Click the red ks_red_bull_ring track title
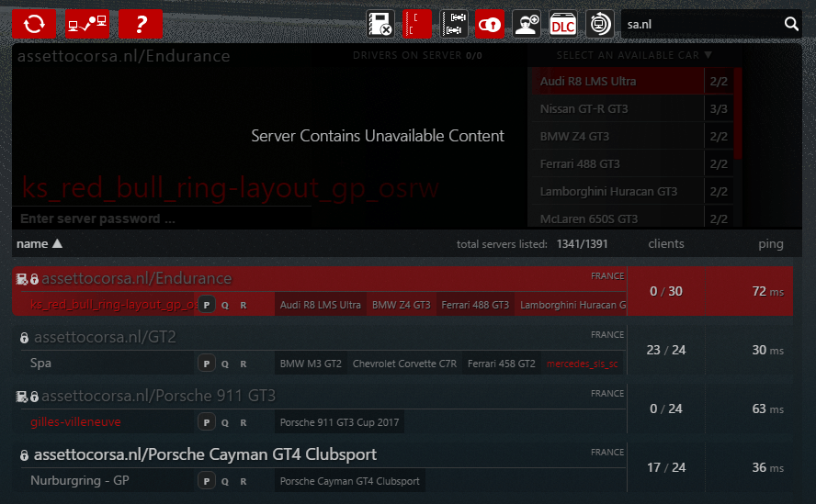The height and width of the screenshot is (504, 816). [x=231, y=188]
